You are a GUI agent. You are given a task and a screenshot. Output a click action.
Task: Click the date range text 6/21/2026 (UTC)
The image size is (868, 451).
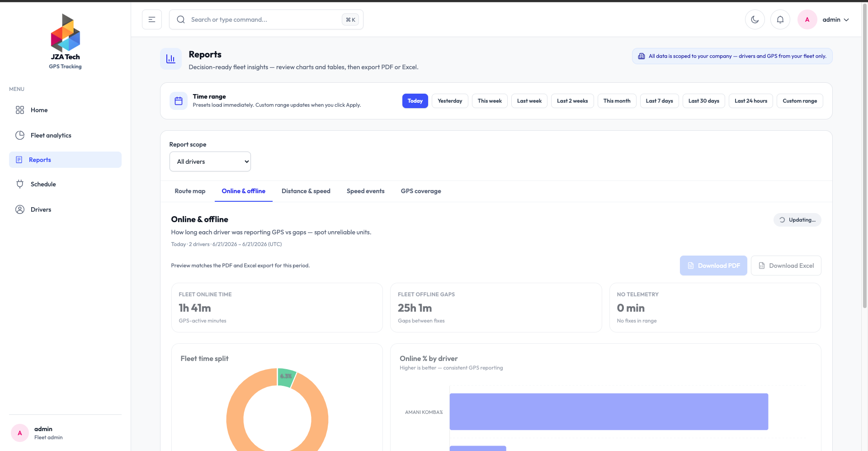click(x=247, y=244)
